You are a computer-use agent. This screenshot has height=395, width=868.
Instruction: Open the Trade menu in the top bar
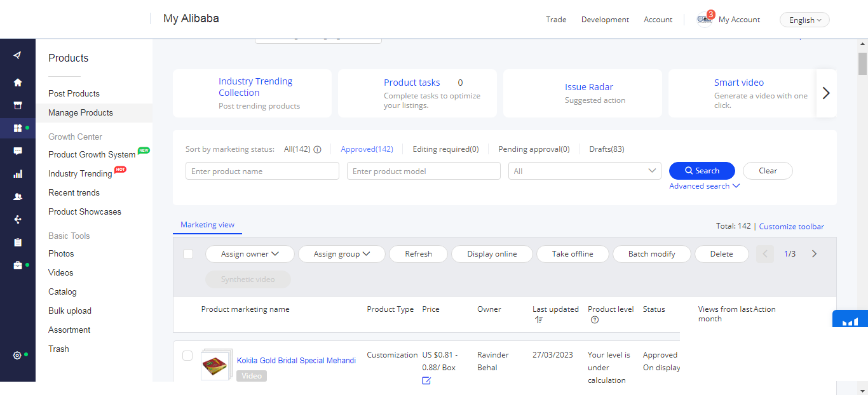[556, 20]
